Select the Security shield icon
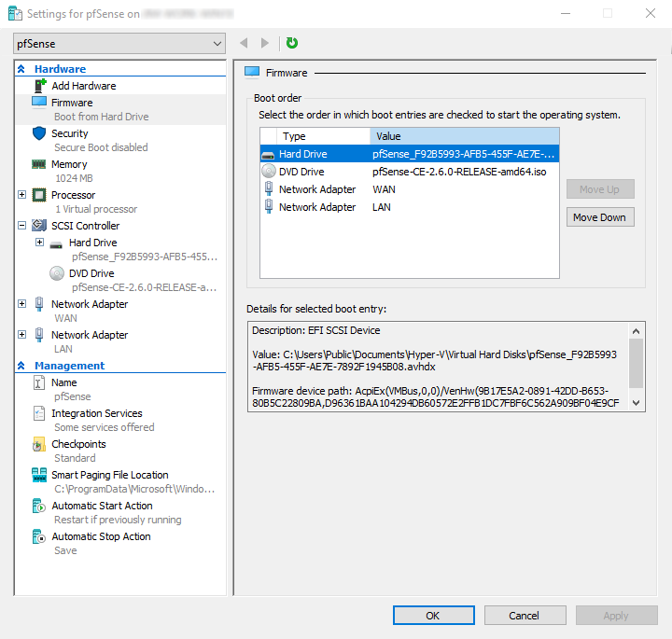 [x=39, y=133]
